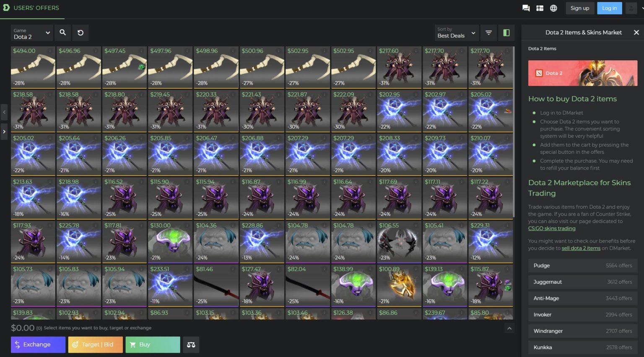The image size is (644, 357).
Task: Select the $81.46 item card
Action: click(216, 285)
